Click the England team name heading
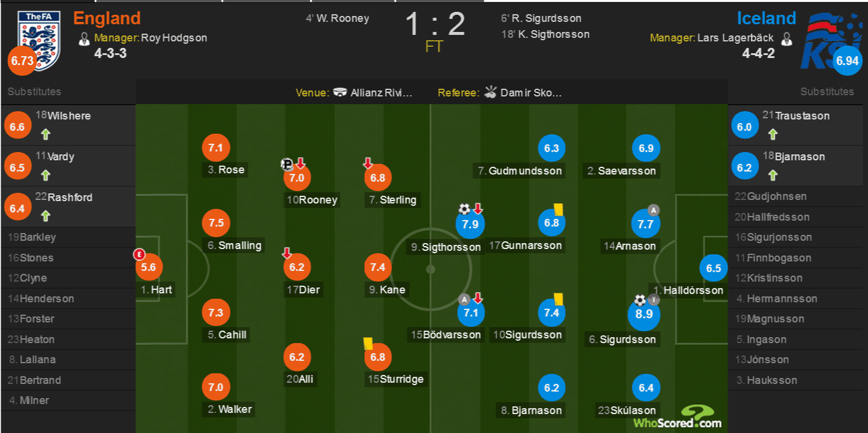The height and width of the screenshot is (433, 868). (107, 18)
